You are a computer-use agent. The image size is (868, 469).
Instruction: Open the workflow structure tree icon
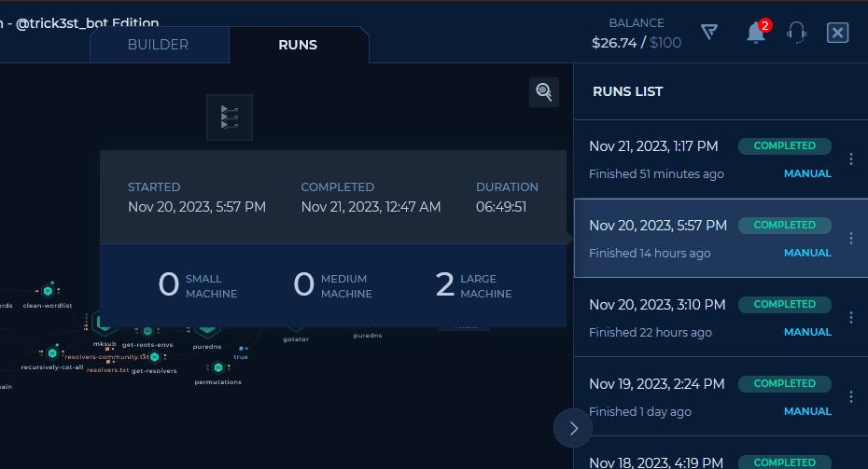(x=230, y=117)
